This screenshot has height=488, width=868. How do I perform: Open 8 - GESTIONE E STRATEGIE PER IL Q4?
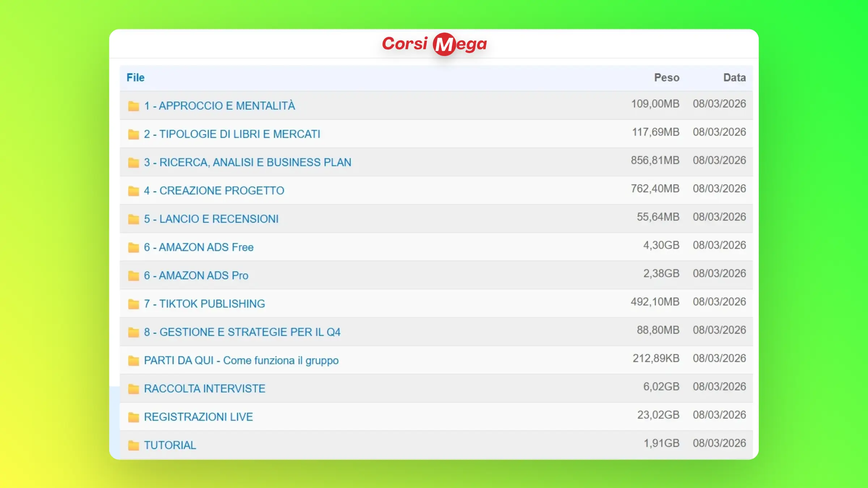[242, 332]
